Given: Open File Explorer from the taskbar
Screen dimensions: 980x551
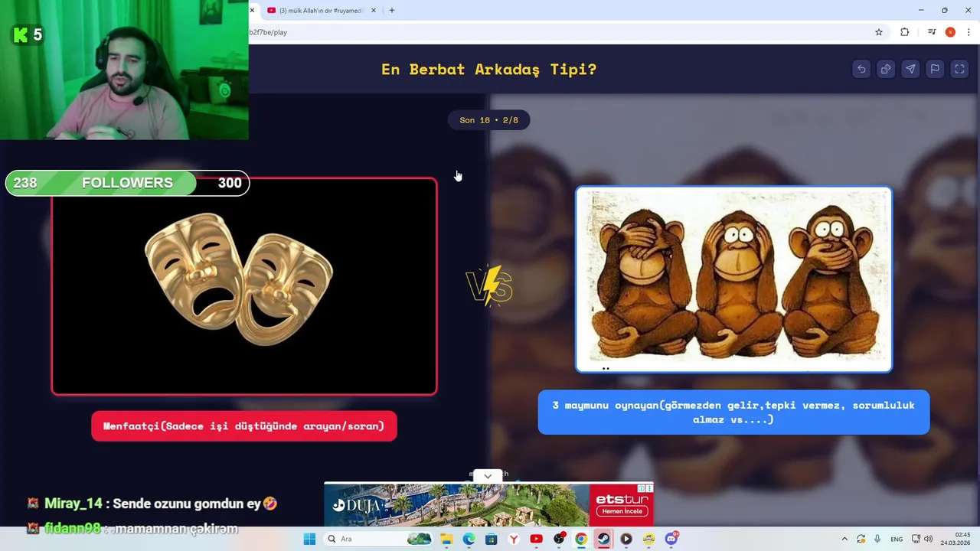Looking at the screenshot, I should 446,539.
